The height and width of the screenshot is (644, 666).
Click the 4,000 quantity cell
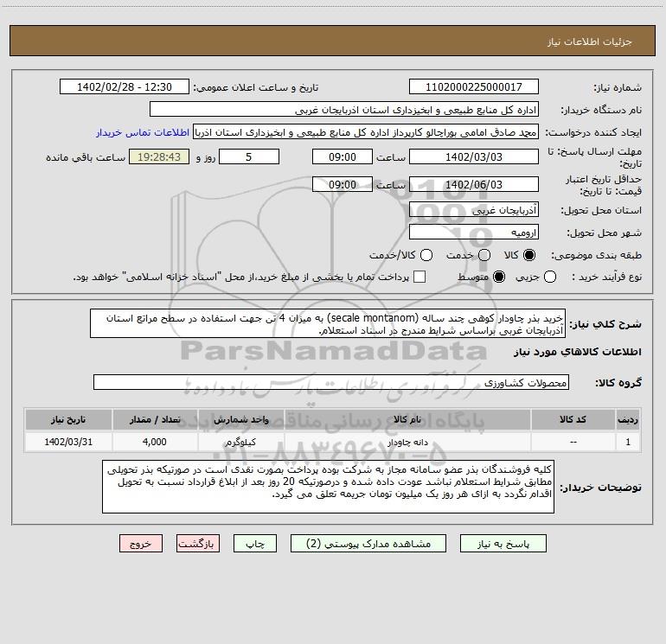click(155, 442)
